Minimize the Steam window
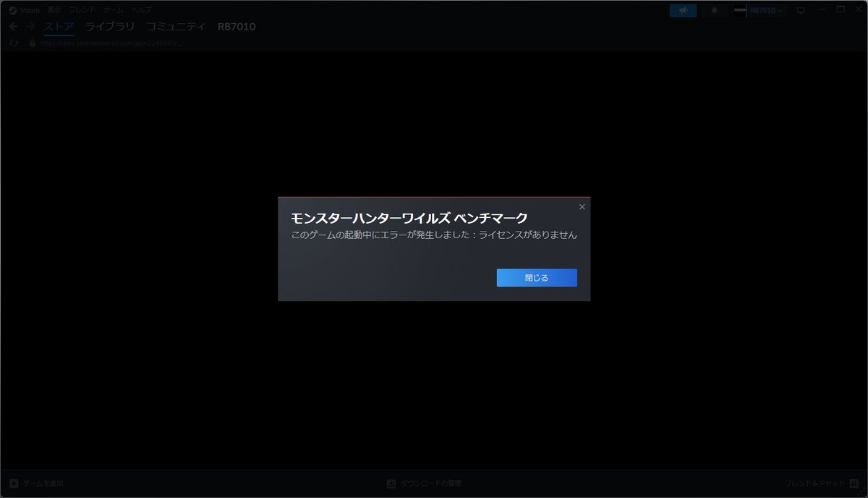This screenshot has width=868, height=498. (822, 9)
